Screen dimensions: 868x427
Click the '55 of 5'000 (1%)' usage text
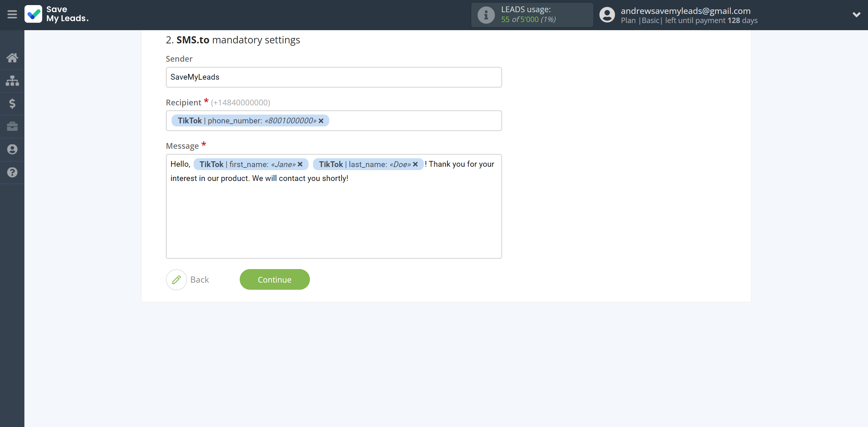click(x=528, y=20)
